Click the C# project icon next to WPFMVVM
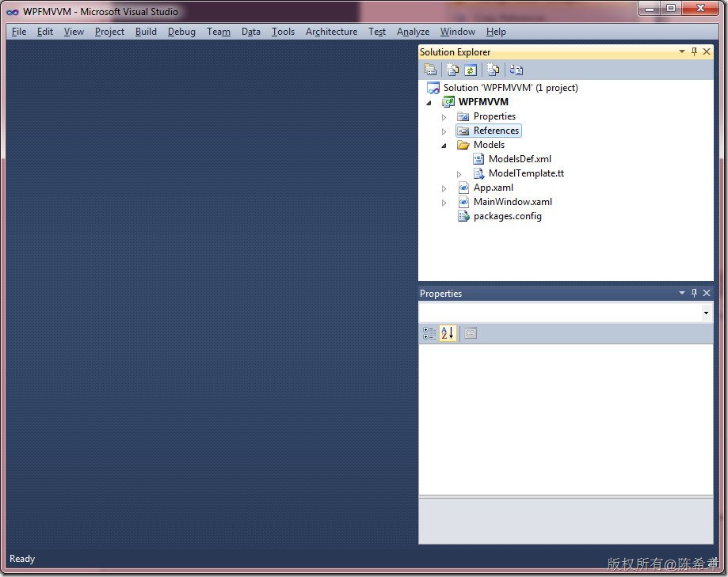The height and width of the screenshot is (577, 728). click(448, 101)
